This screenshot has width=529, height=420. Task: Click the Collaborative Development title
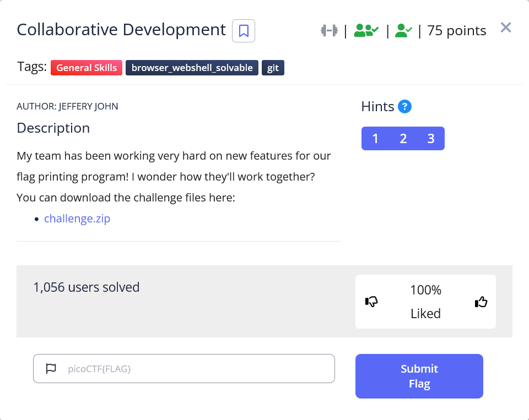(x=121, y=30)
